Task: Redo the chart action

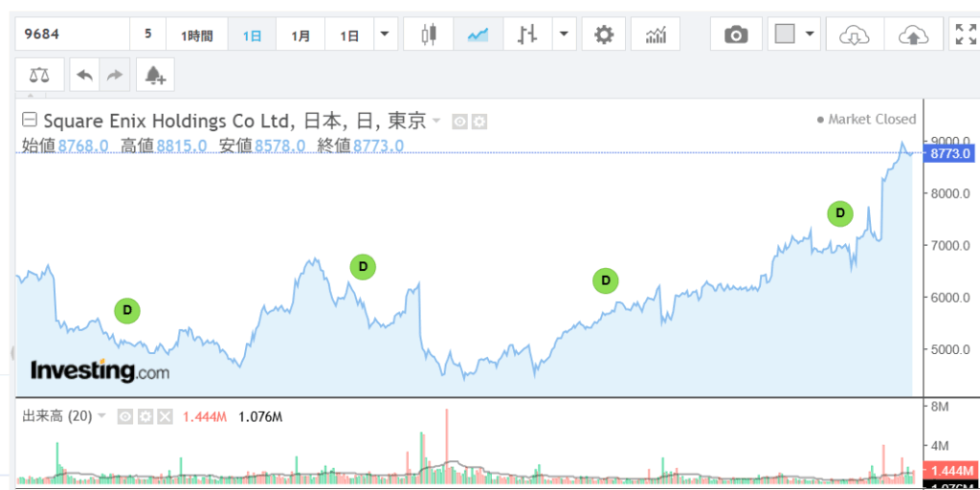Action: click(x=115, y=75)
